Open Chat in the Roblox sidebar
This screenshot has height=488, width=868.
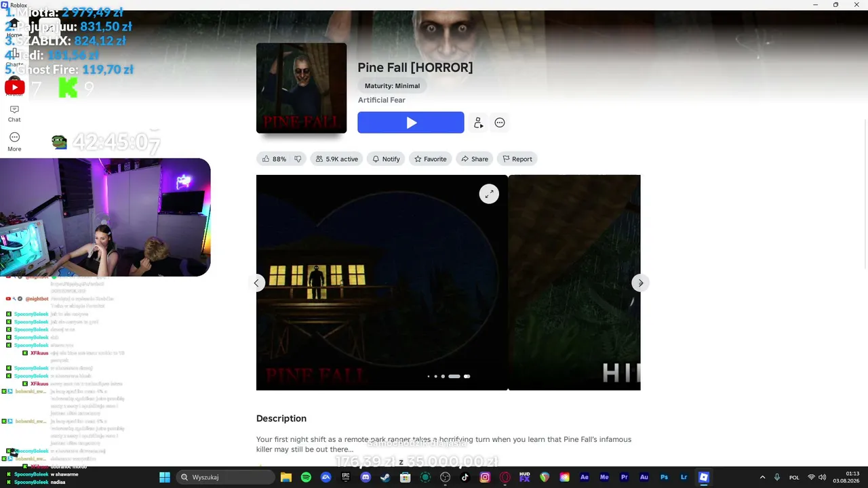14,113
